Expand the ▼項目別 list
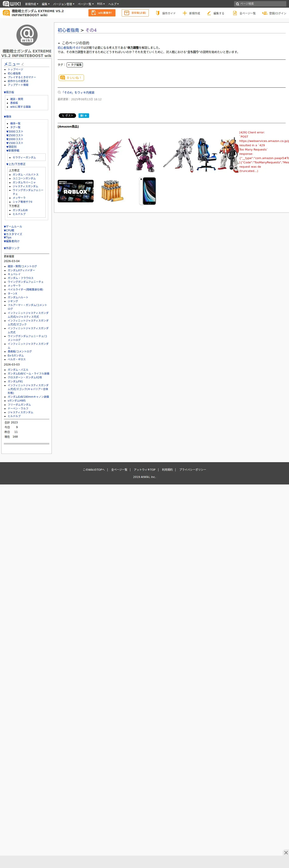Screen dimensions: 289x868 11,147
